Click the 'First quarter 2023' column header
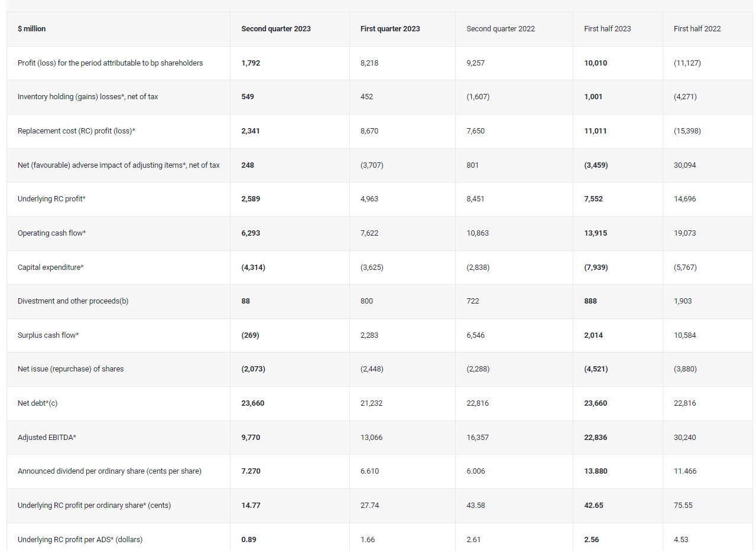The width and height of the screenshot is (756, 551). click(390, 29)
